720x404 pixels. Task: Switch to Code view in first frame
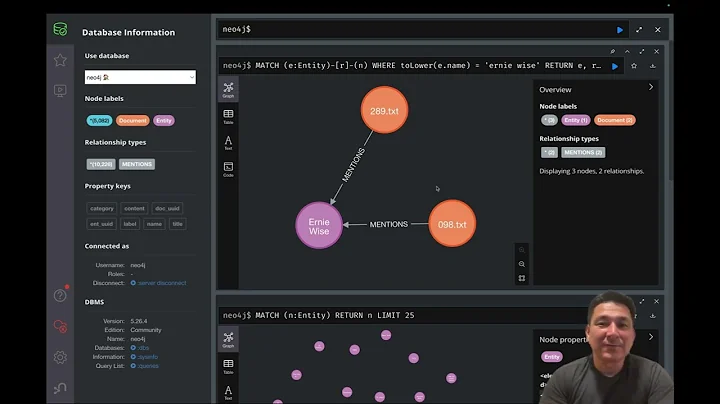point(228,169)
